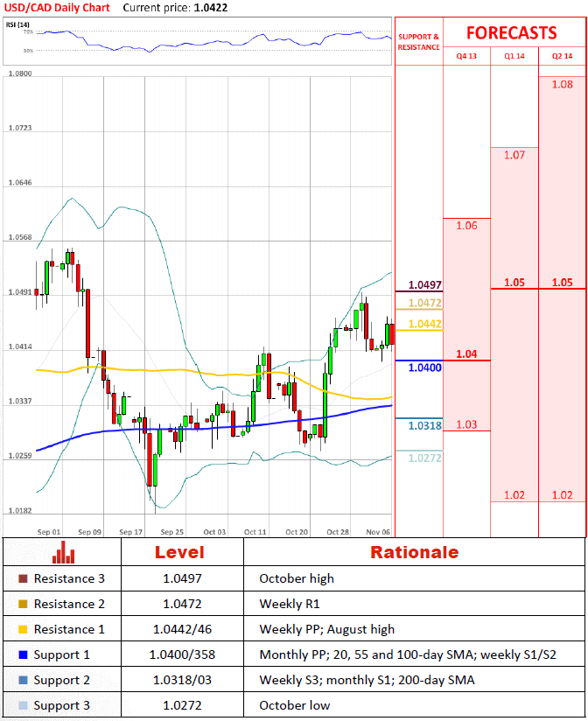Select the Q1 14 forecast column header
This screenshot has height=721, width=588.
514,56
